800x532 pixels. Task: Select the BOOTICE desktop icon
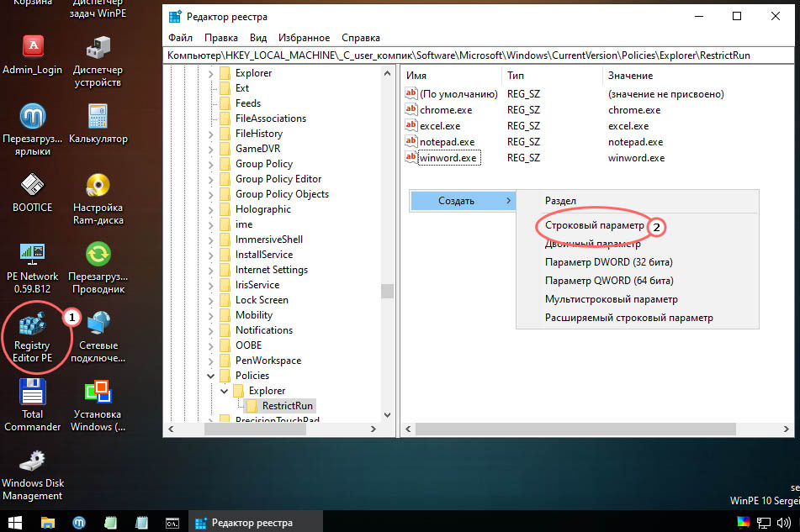pos(33,192)
